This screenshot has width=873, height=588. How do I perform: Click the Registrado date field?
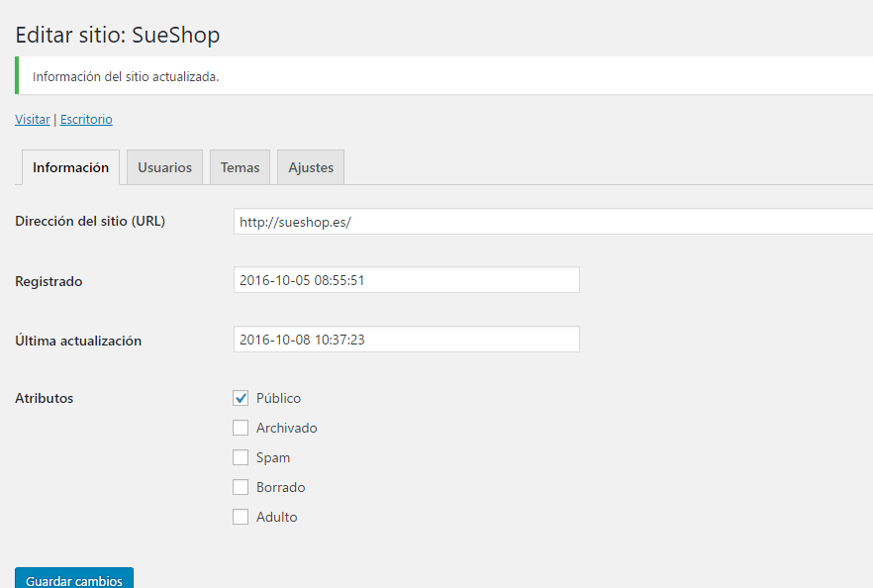pos(407,279)
